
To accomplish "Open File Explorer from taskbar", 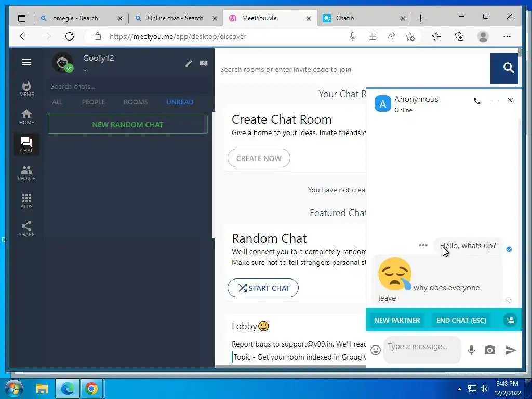I will [42, 389].
